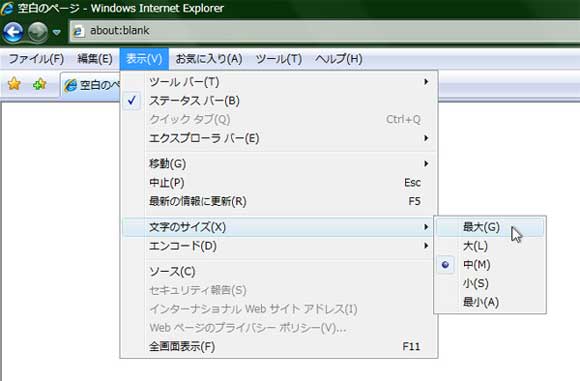Screen dimensions: 580x381
Task: Choose 中止(P) from the View menu
Action: click(279, 183)
